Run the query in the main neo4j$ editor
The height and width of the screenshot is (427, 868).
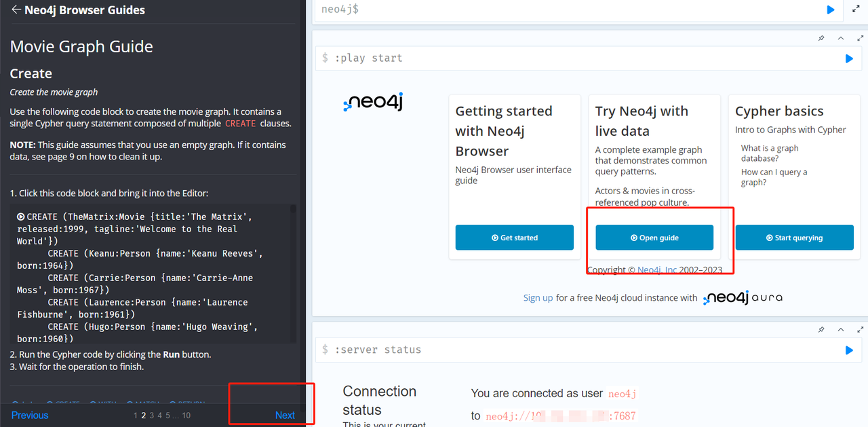(x=831, y=10)
